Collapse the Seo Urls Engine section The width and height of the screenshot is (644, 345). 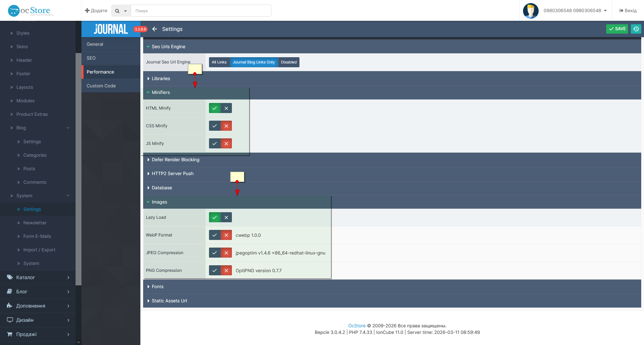(392, 46)
